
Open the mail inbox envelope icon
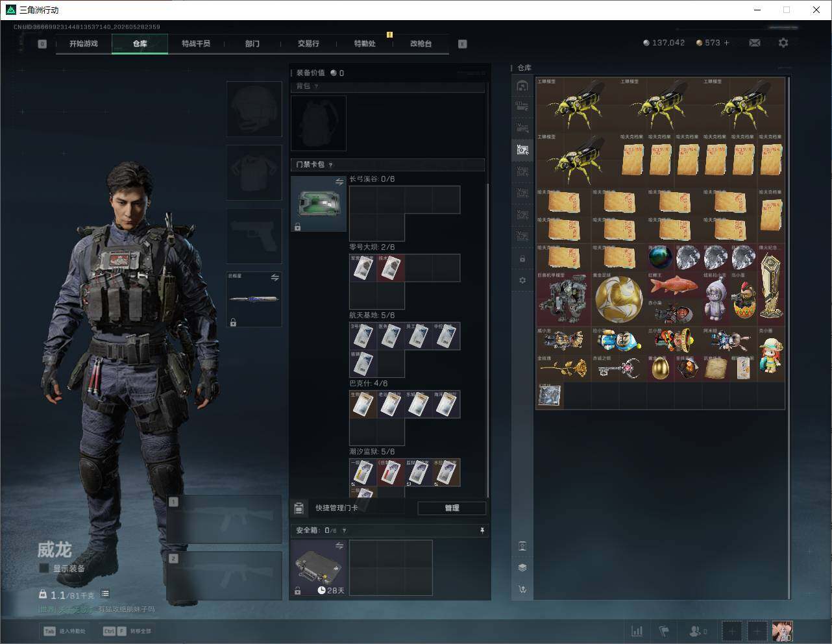coord(754,43)
